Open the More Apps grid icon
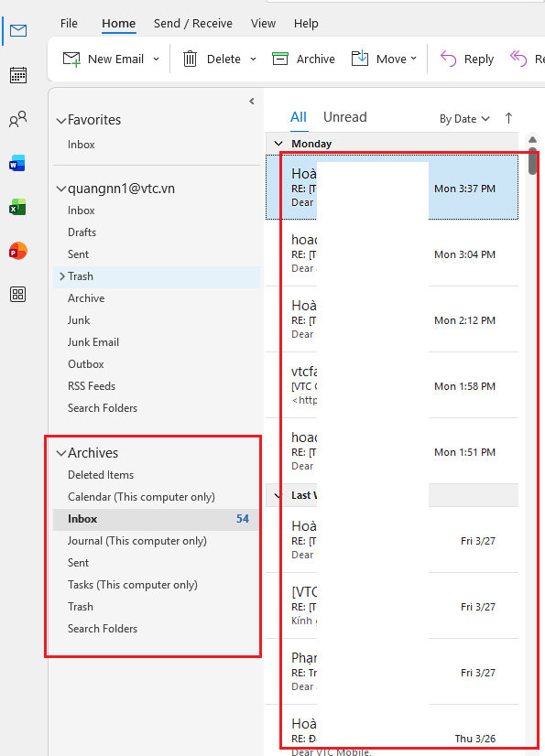This screenshot has width=545, height=756. click(x=17, y=294)
